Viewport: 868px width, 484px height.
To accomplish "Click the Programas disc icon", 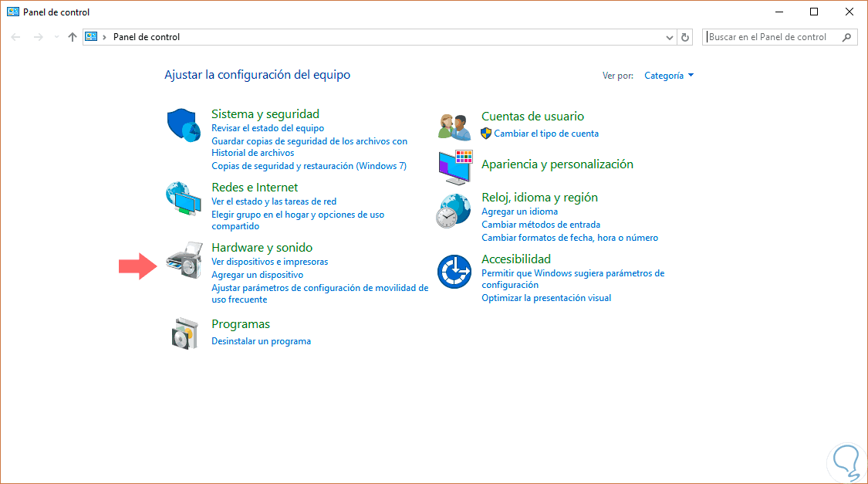I will [184, 333].
